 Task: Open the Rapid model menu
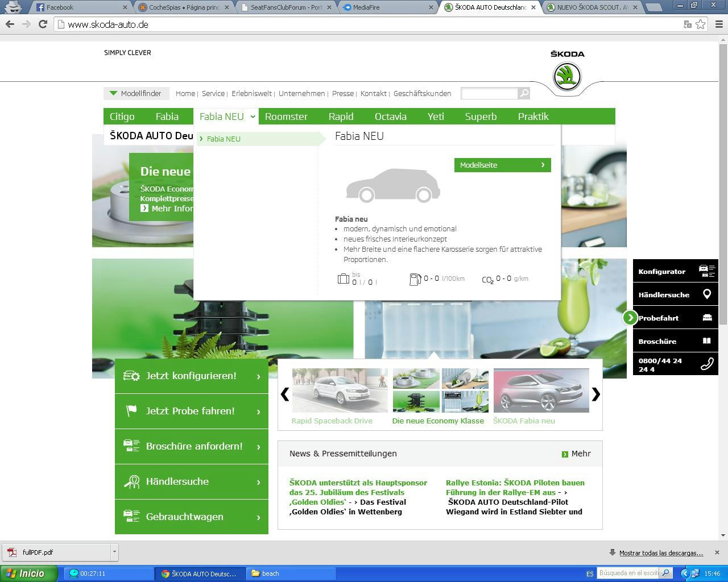coord(341,117)
